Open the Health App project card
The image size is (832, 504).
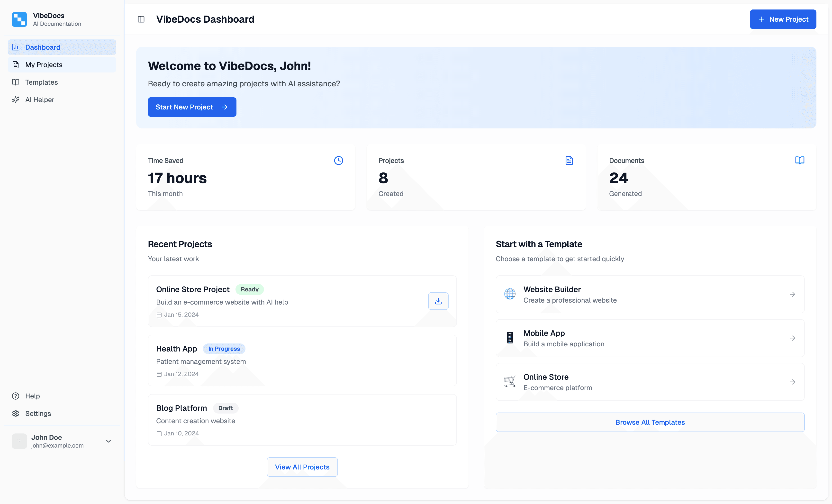[x=302, y=360]
